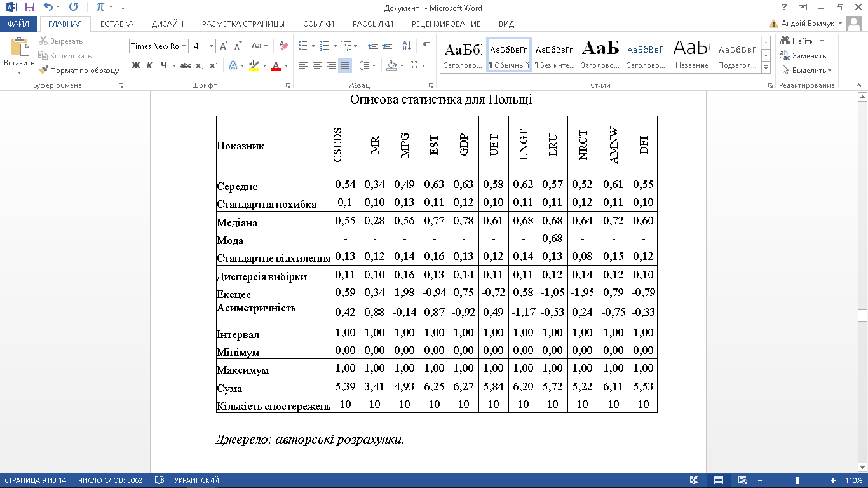This screenshot has height=488, width=868.
Task: Toggle Bold (Ж) formatting
Action: tap(135, 65)
